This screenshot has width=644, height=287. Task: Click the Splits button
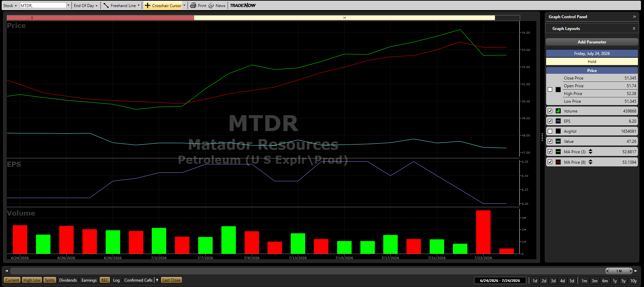[x=49, y=280]
